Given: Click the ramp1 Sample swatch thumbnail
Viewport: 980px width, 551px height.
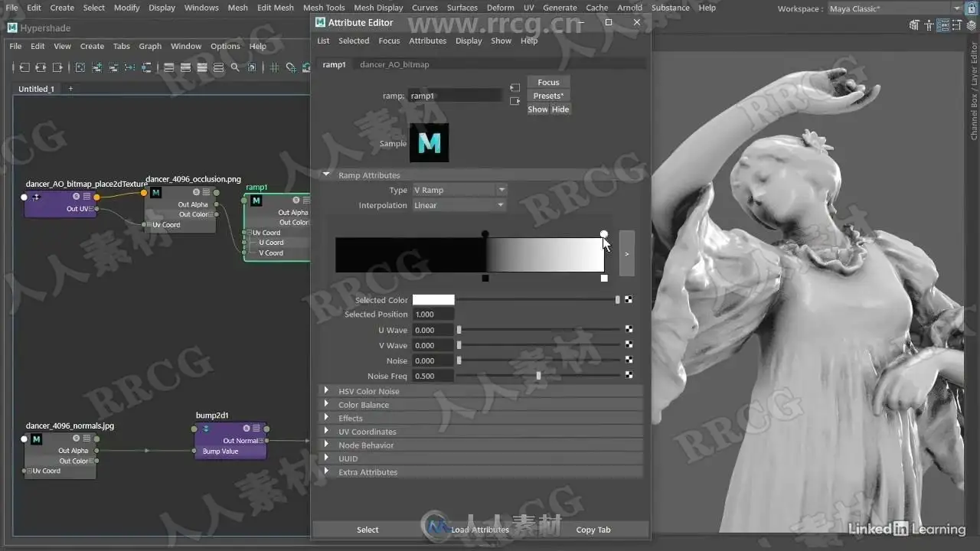Looking at the screenshot, I should point(429,142).
